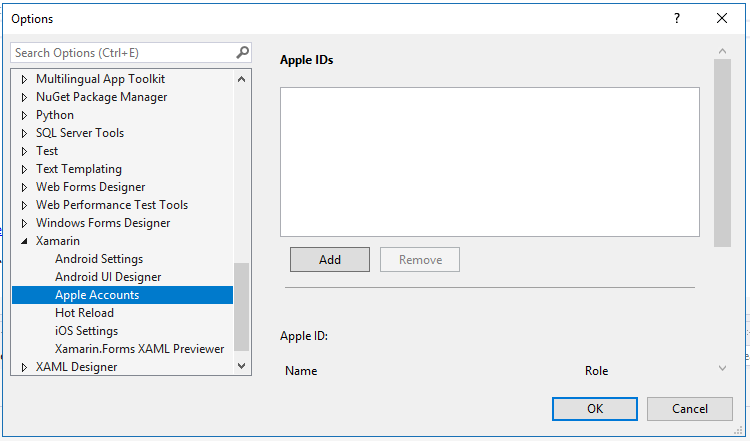The width and height of the screenshot is (750, 441).
Task: Open the Hot Reload settings page
Action: pos(84,313)
